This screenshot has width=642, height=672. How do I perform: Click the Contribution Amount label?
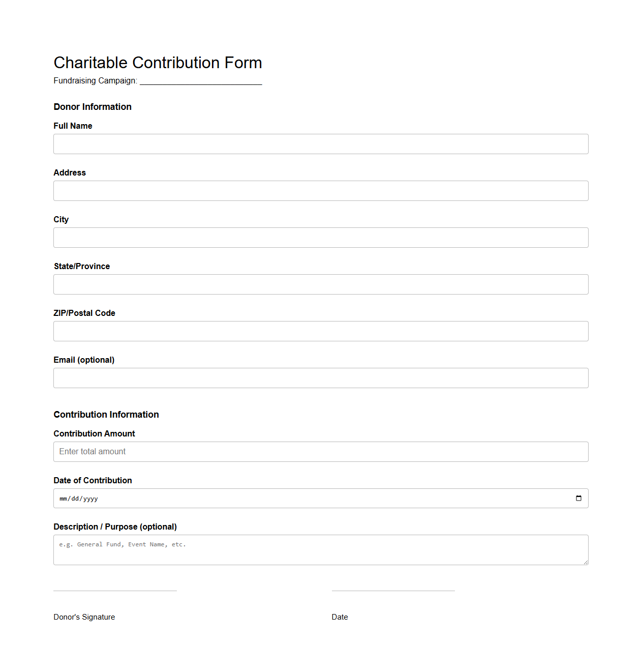94,433
